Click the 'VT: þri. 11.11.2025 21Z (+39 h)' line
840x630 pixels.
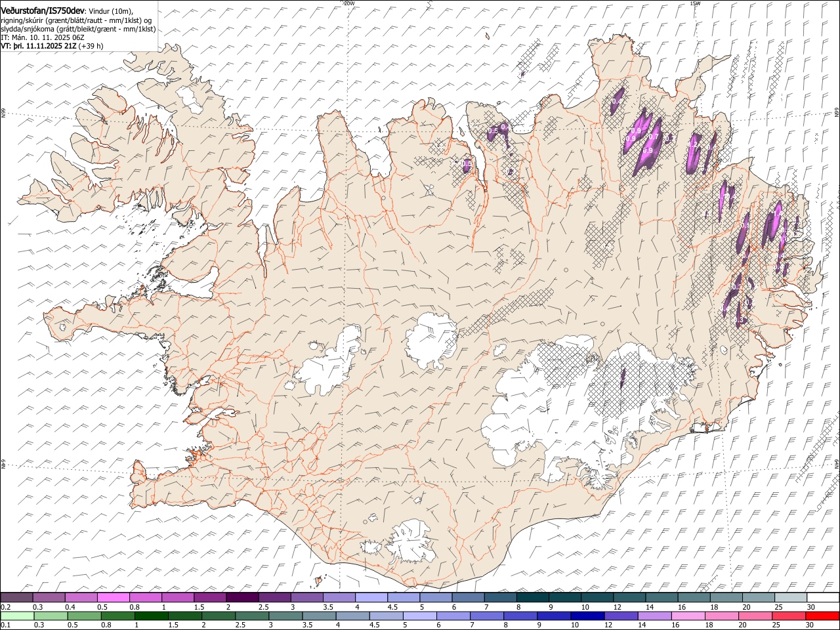[52, 47]
